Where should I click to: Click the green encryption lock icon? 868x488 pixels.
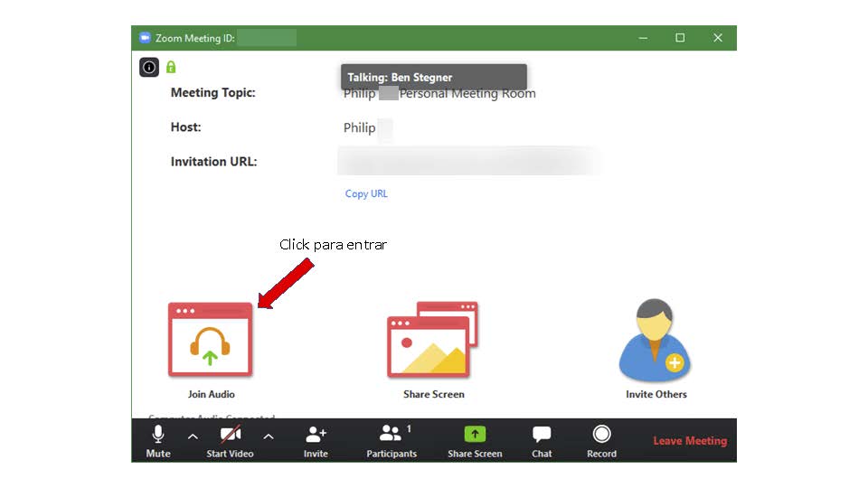point(171,67)
